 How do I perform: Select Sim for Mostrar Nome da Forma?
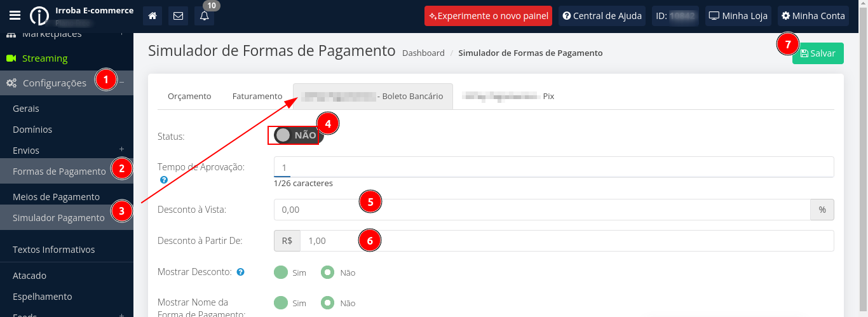281,303
